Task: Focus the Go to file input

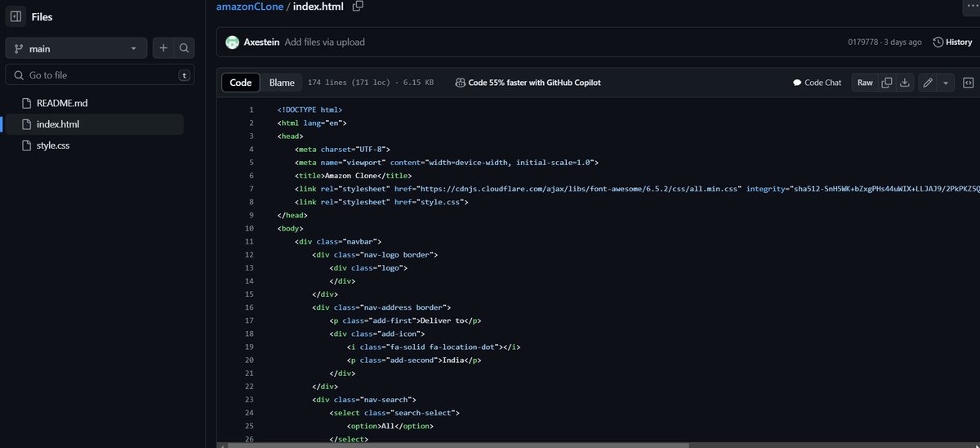Action: 100,75
